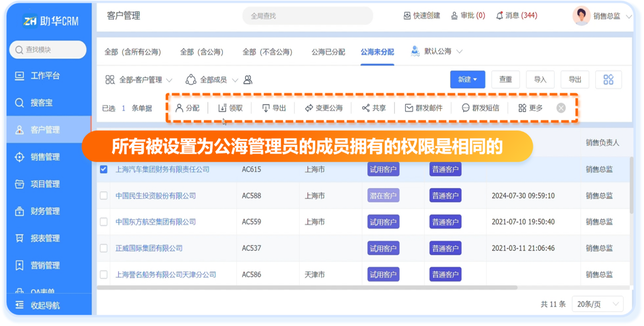644x326 pixels.
Task: Open 群发短信 mass SMS tool
Action: [x=480, y=108]
